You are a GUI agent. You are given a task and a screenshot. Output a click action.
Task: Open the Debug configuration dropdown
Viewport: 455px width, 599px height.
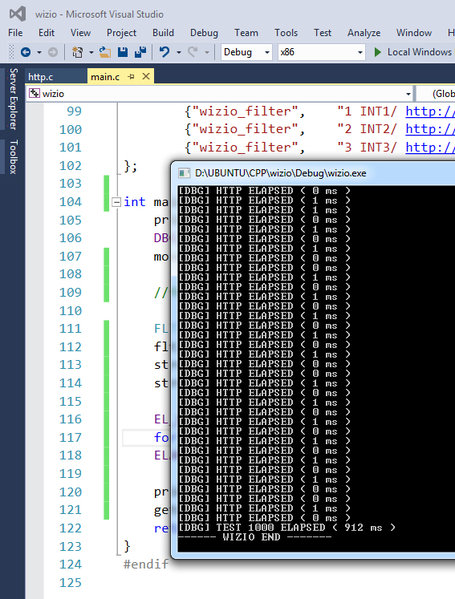pos(246,52)
